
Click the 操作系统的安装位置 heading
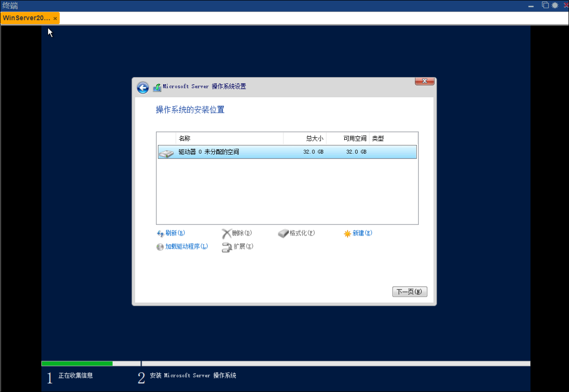click(x=190, y=110)
